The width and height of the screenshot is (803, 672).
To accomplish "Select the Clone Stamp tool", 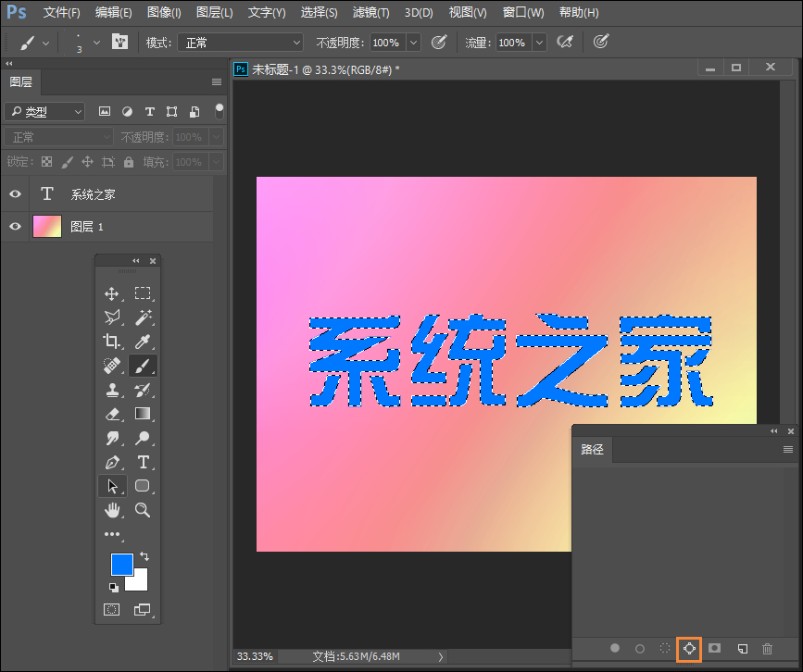I will (111, 389).
